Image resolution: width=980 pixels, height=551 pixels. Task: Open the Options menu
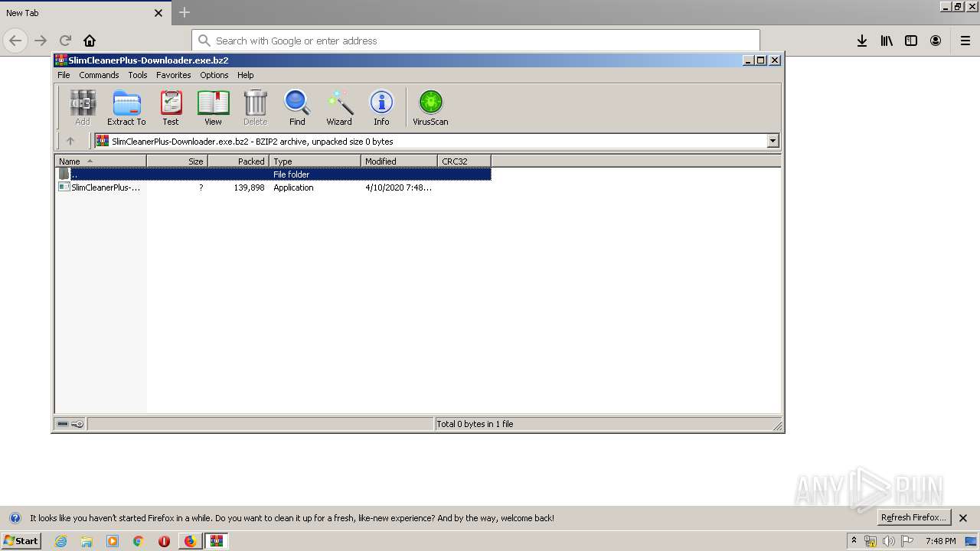[x=214, y=75]
